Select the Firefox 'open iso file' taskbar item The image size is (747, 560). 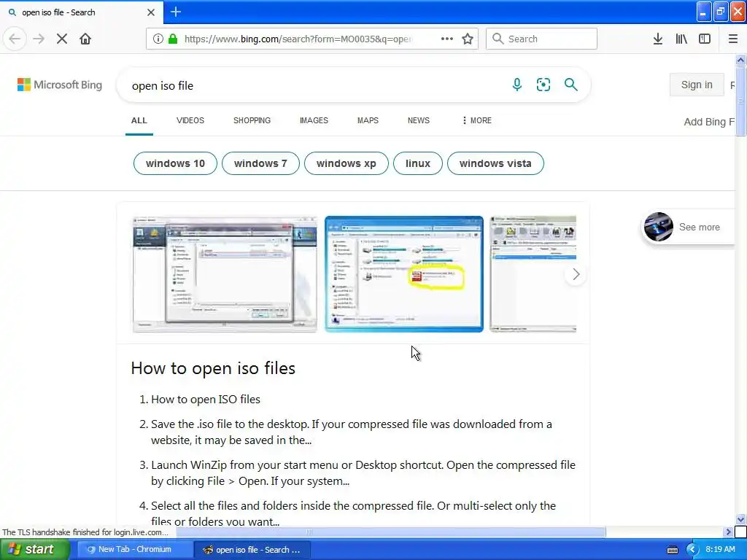(252, 550)
